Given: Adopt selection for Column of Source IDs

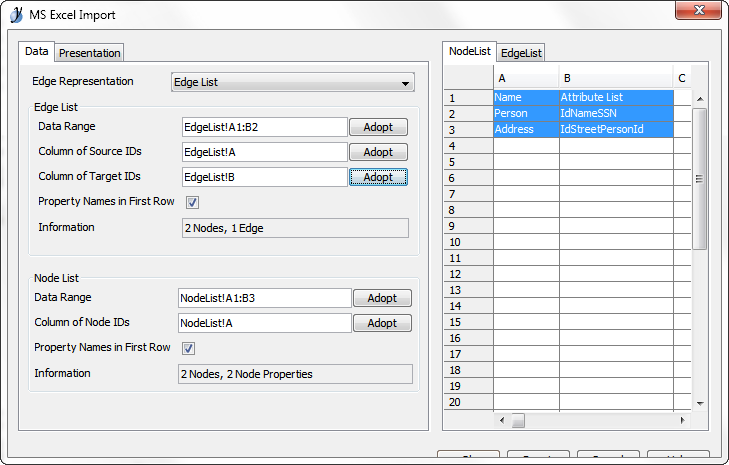Looking at the screenshot, I should (x=378, y=153).
